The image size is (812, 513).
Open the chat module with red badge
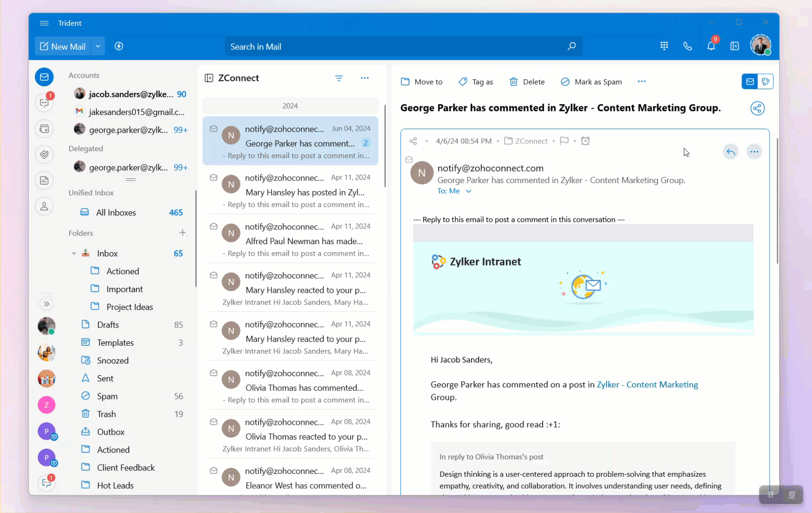(x=44, y=102)
